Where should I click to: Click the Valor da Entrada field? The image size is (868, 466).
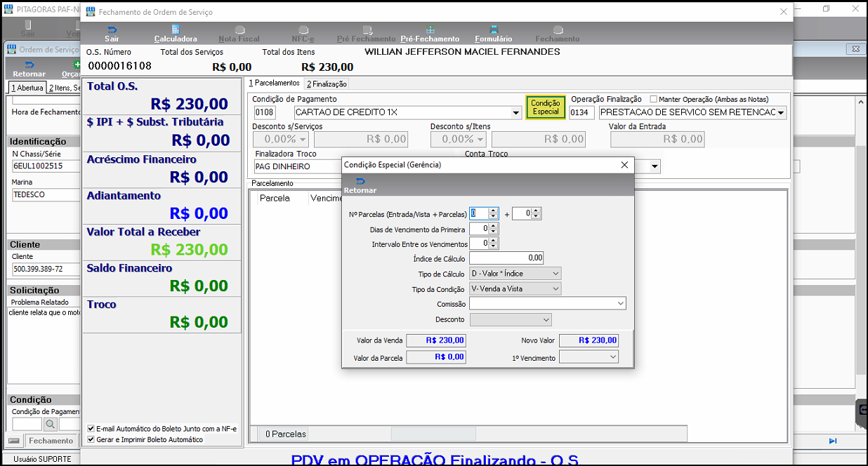click(657, 139)
